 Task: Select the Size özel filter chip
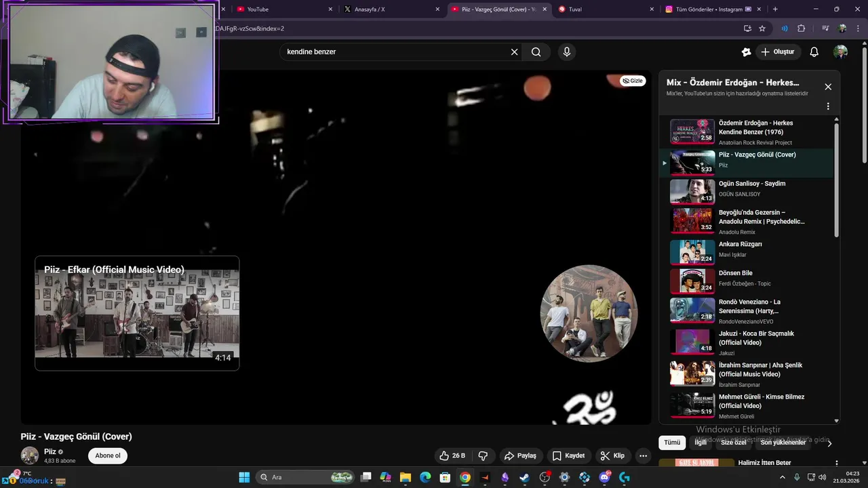[733, 443]
